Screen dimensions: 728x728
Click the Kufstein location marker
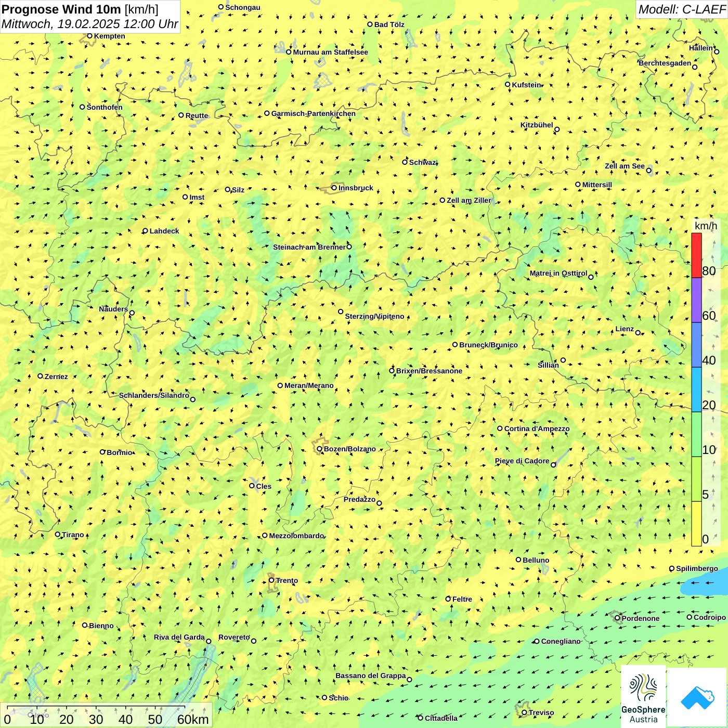coord(508,84)
